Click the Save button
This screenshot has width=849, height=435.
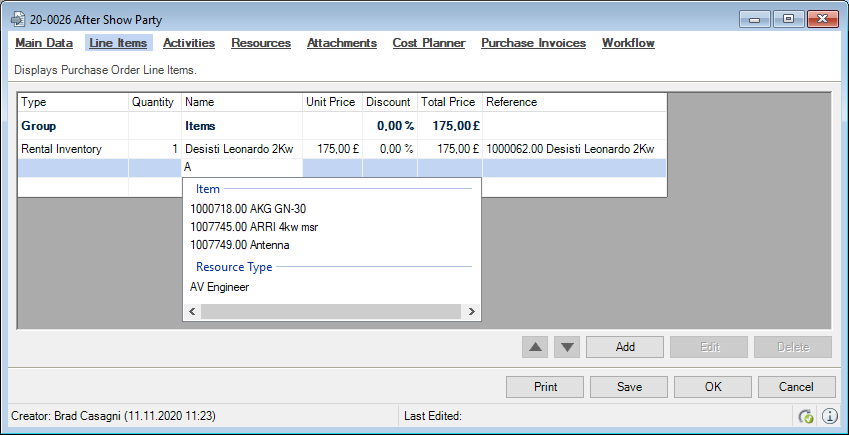point(629,387)
